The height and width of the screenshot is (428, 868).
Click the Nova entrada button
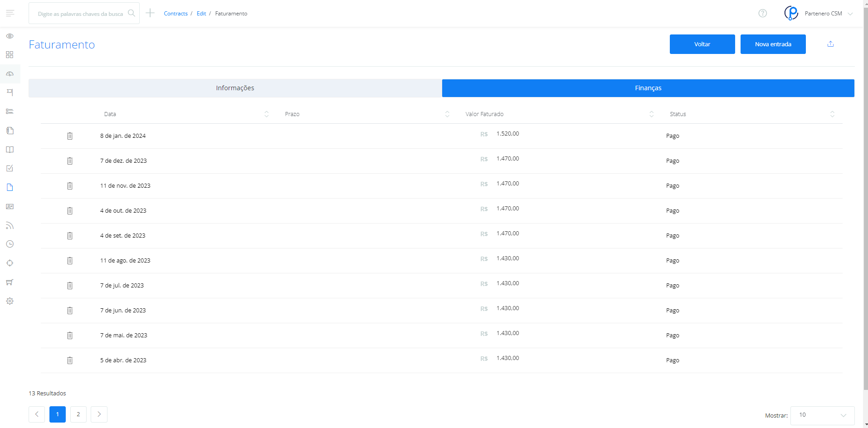pyautogui.click(x=773, y=44)
